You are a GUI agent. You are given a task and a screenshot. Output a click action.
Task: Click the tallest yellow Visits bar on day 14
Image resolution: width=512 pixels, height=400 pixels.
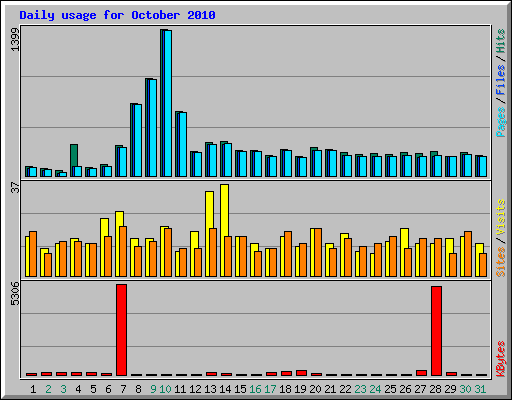tap(224, 210)
